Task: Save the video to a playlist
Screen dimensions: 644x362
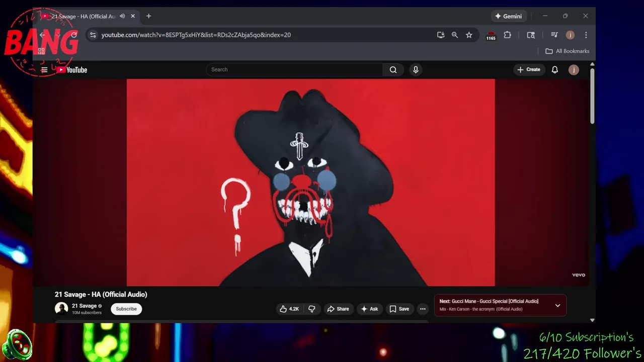Action: [399, 309]
